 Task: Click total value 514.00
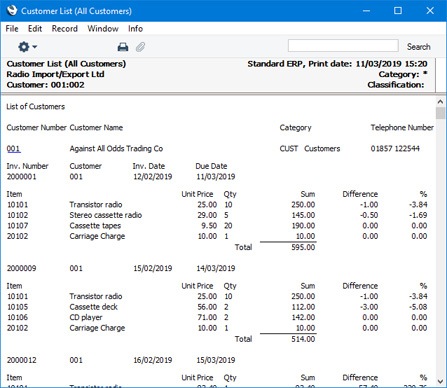(303, 339)
